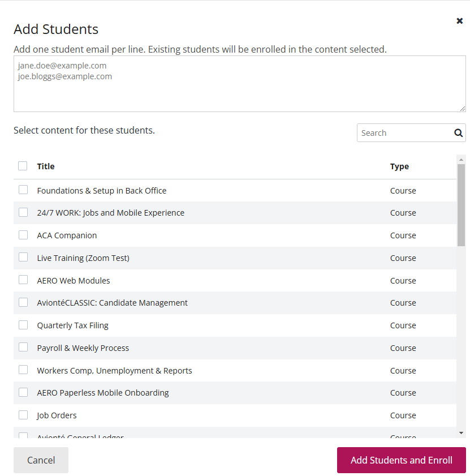Click the text-area resize grip handle
470x476 pixels.
[463, 109]
